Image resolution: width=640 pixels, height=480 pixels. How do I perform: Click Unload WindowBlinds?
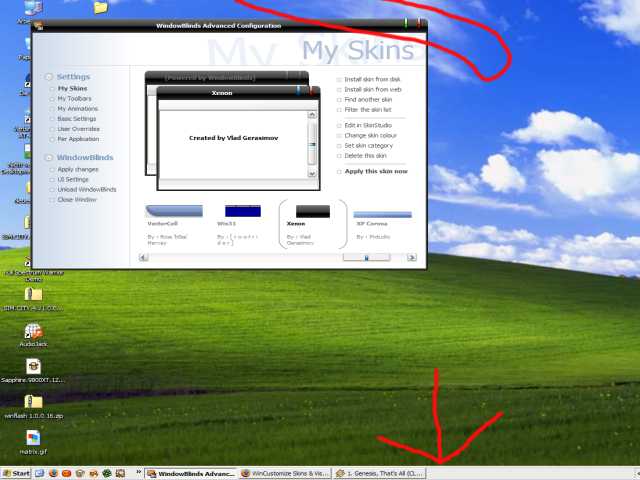[87, 190]
